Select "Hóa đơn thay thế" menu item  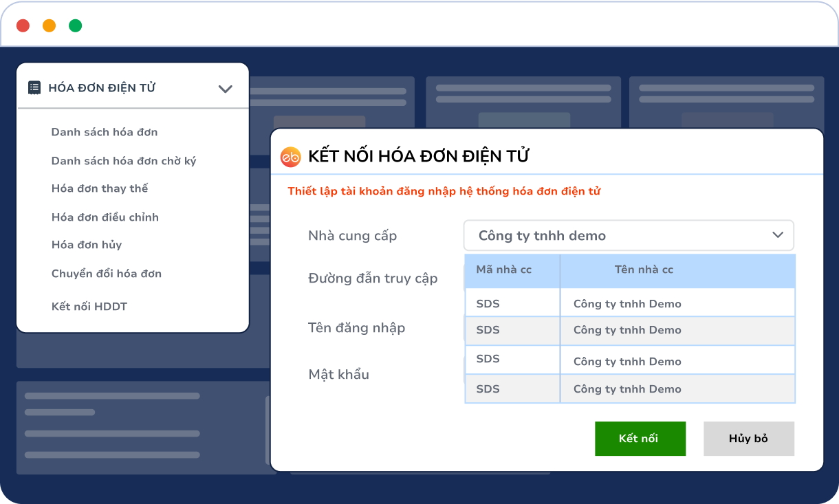100,188
